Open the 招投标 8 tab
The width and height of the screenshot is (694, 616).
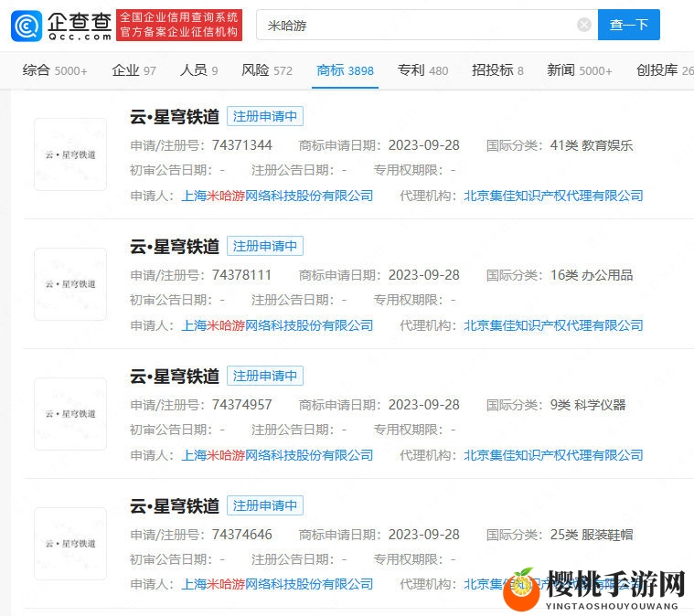(497, 70)
